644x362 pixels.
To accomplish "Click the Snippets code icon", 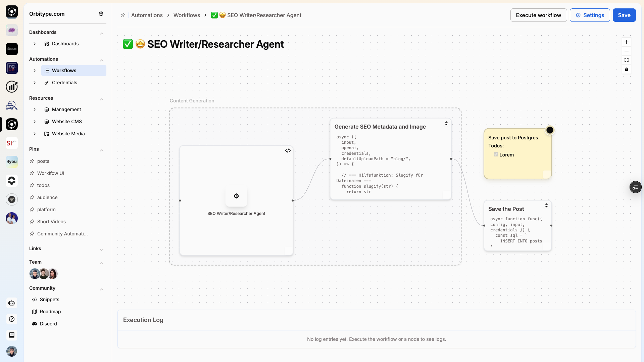I will point(35,300).
